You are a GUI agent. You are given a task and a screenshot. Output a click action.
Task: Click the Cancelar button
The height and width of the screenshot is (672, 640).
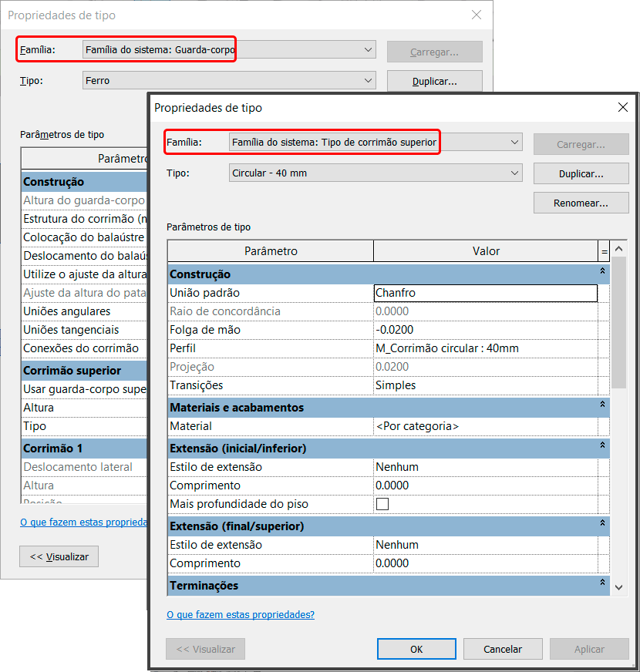point(504,649)
